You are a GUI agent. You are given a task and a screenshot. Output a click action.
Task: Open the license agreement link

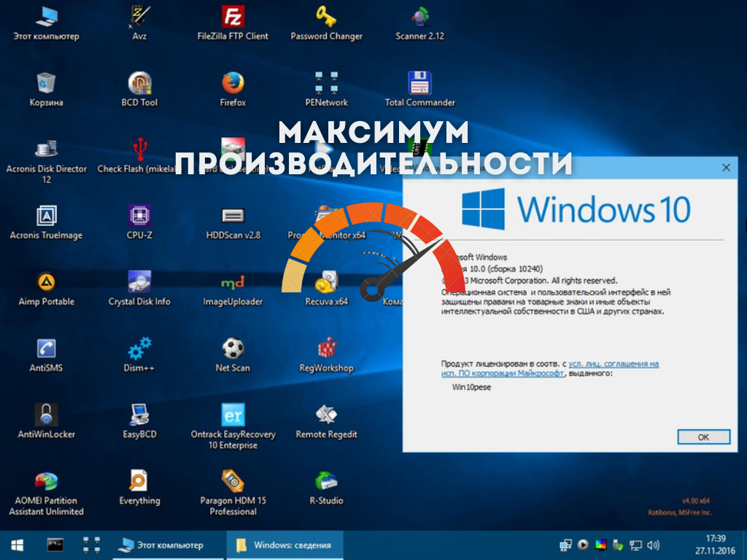[x=550, y=368]
